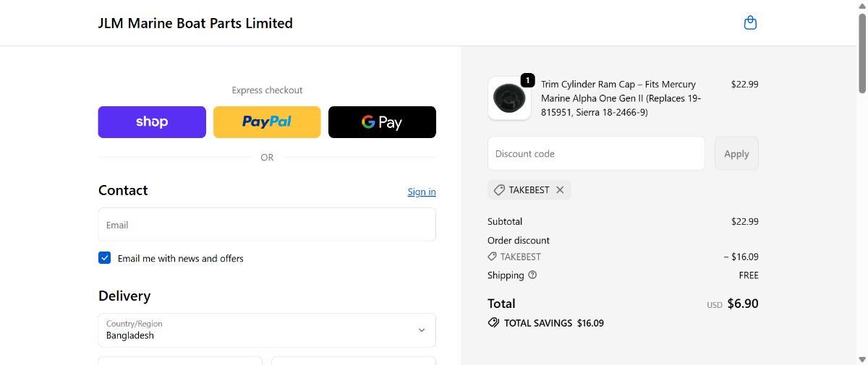Click the Total Savings tag icon

click(493, 323)
